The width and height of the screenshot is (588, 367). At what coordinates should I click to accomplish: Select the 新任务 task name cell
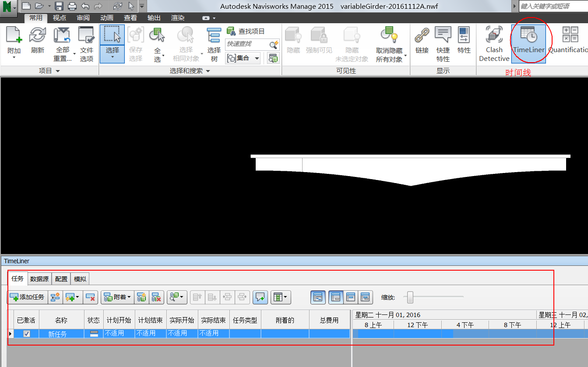61,334
